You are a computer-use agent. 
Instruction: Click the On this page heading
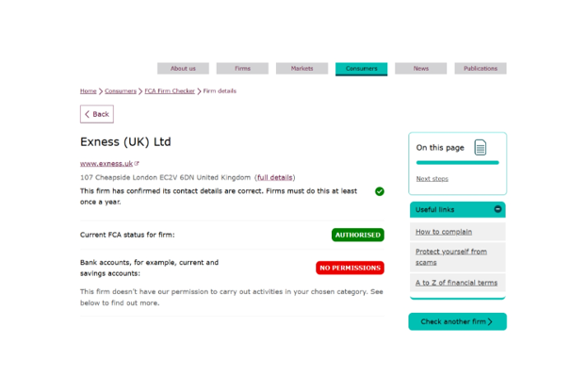point(440,148)
